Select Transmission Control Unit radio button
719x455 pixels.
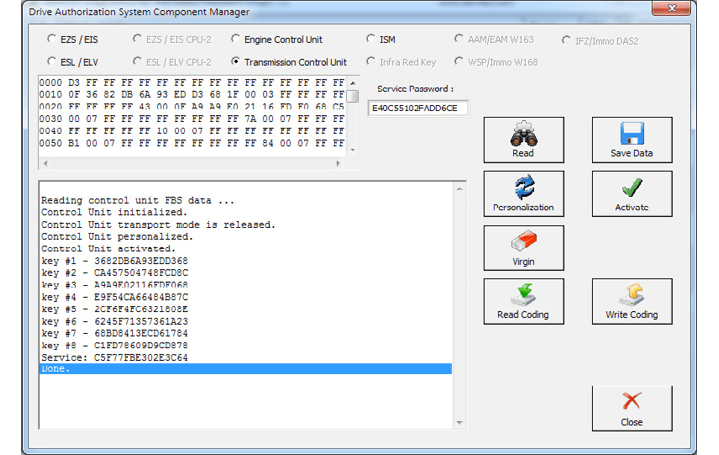[x=236, y=62]
